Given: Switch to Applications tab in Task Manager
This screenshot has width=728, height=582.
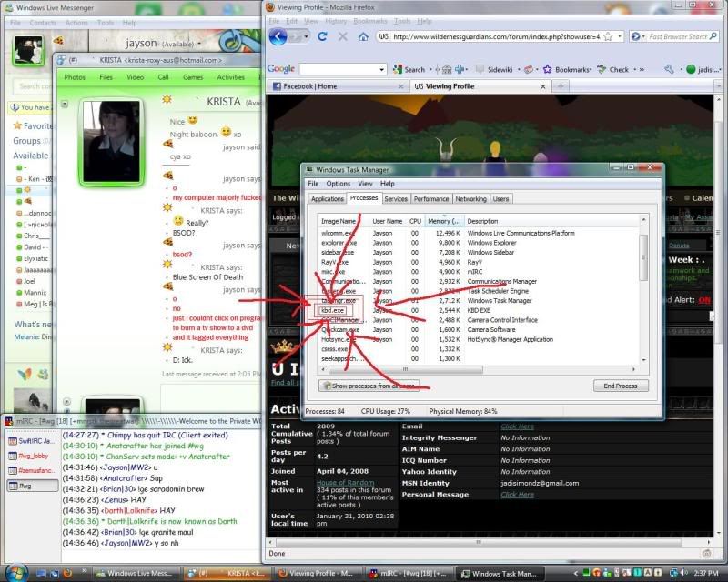Looking at the screenshot, I should point(328,198).
